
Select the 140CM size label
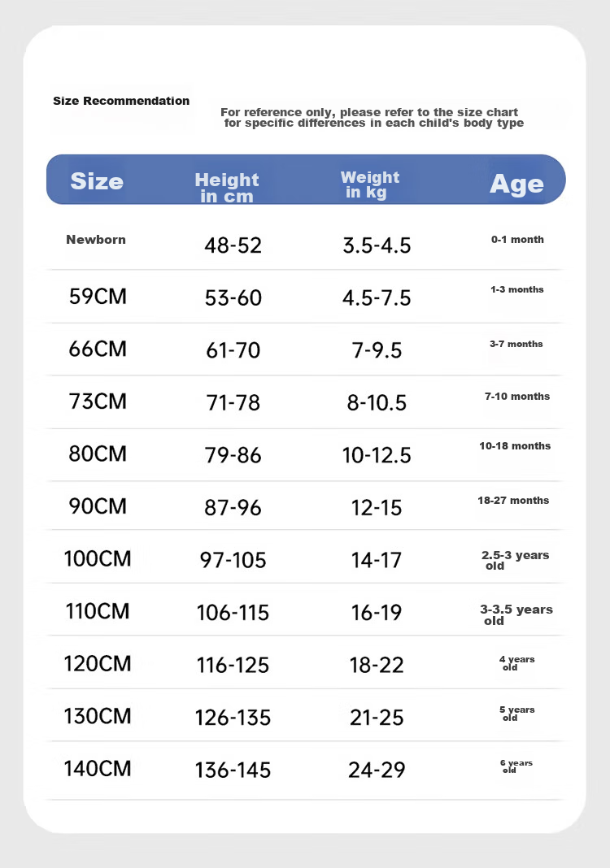[x=98, y=768]
